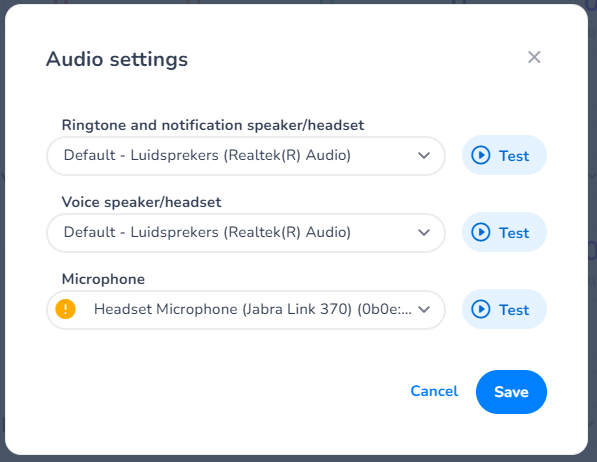Click the Ringtone and notification speaker/headset label
The width and height of the screenshot is (597, 462).
pyautogui.click(x=213, y=125)
